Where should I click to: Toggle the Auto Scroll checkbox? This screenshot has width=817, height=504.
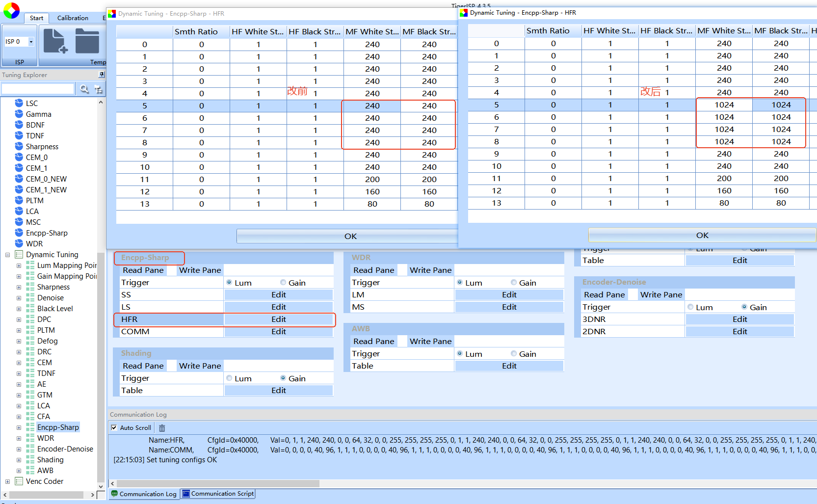point(114,427)
